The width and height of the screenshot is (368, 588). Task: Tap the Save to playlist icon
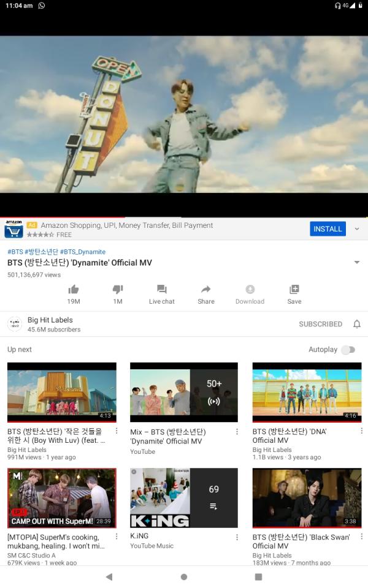click(x=294, y=289)
